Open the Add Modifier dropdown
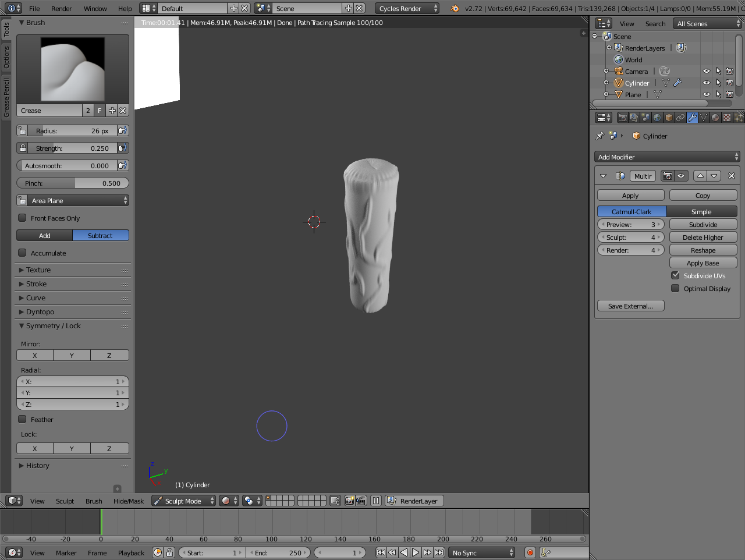Image resolution: width=745 pixels, height=560 pixels. pyautogui.click(x=667, y=157)
